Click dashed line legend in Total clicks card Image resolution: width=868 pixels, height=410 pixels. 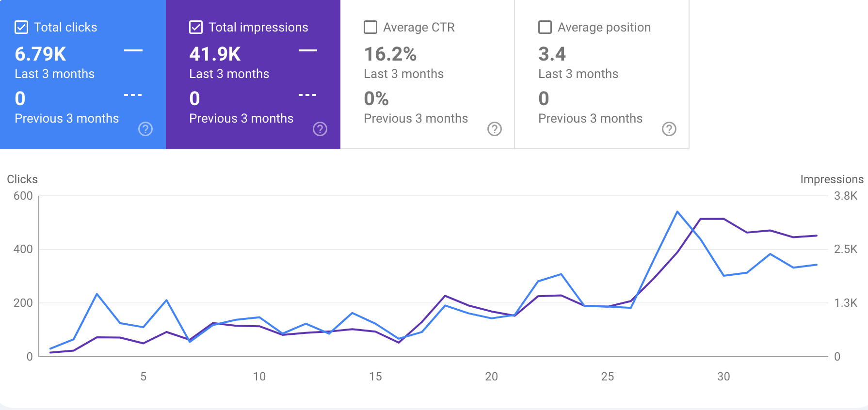pos(133,95)
